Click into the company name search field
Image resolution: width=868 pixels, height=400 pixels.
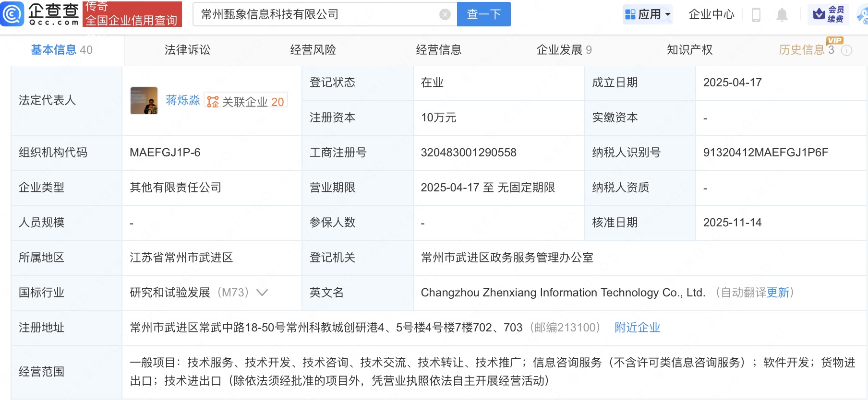click(x=317, y=14)
